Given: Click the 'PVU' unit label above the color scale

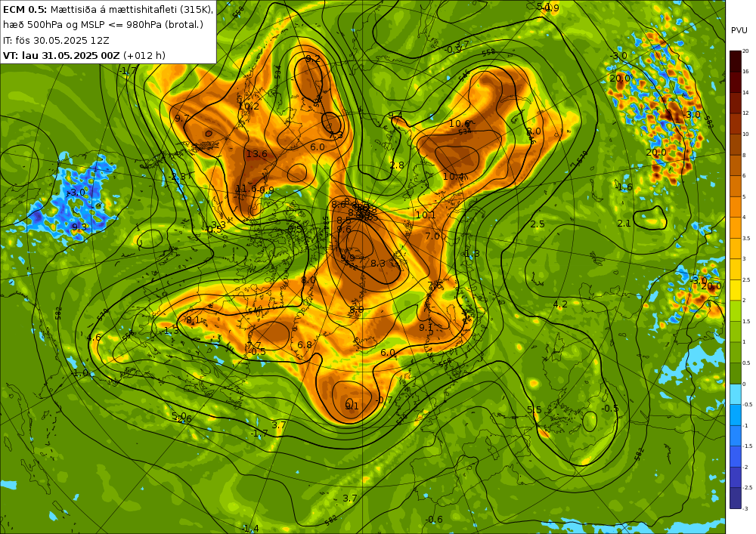Looking at the screenshot, I should point(739,30).
